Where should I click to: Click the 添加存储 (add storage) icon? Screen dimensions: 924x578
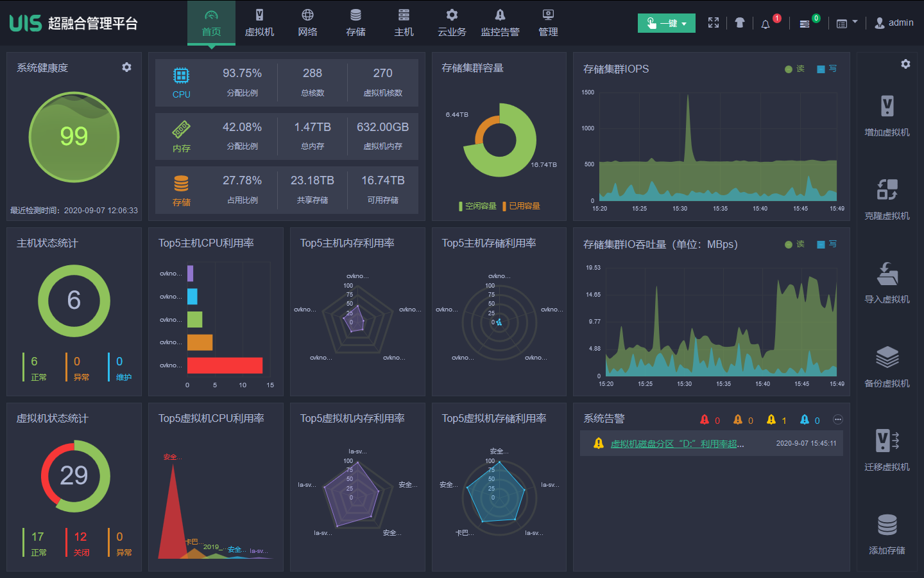(887, 525)
